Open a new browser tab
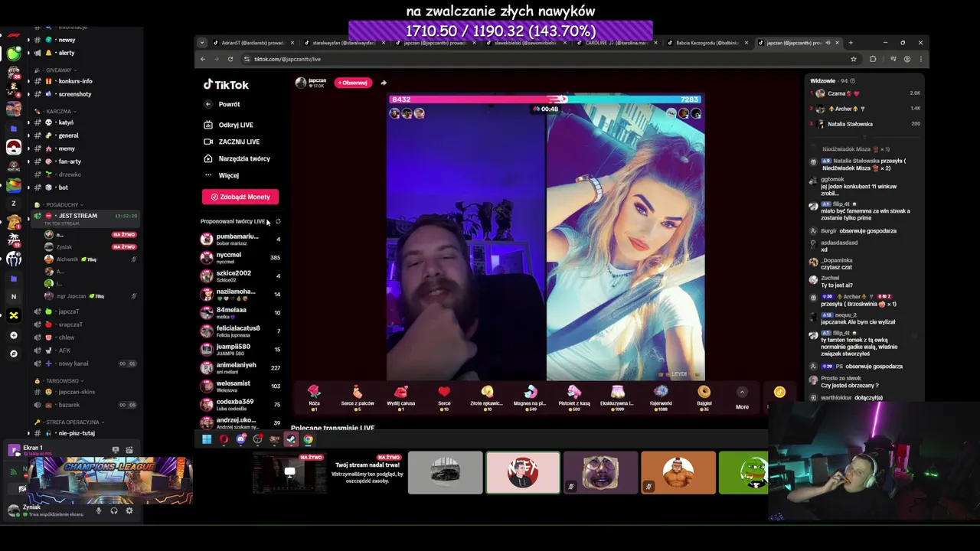This screenshot has height=551, width=980. (x=851, y=43)
